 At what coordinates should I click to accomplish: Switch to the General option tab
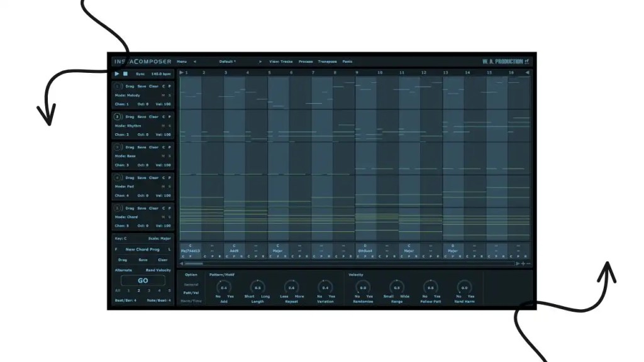[x=191, y=285]
